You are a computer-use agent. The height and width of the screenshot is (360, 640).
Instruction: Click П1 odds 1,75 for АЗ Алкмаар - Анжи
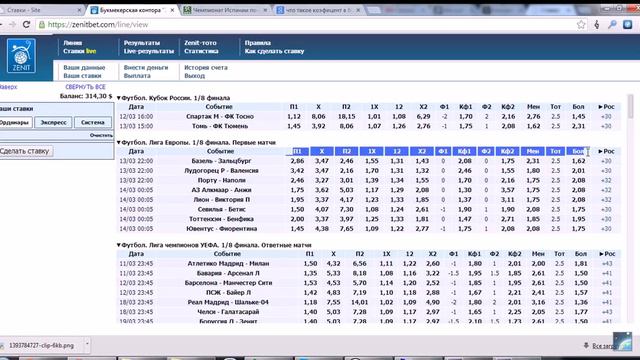297,190
